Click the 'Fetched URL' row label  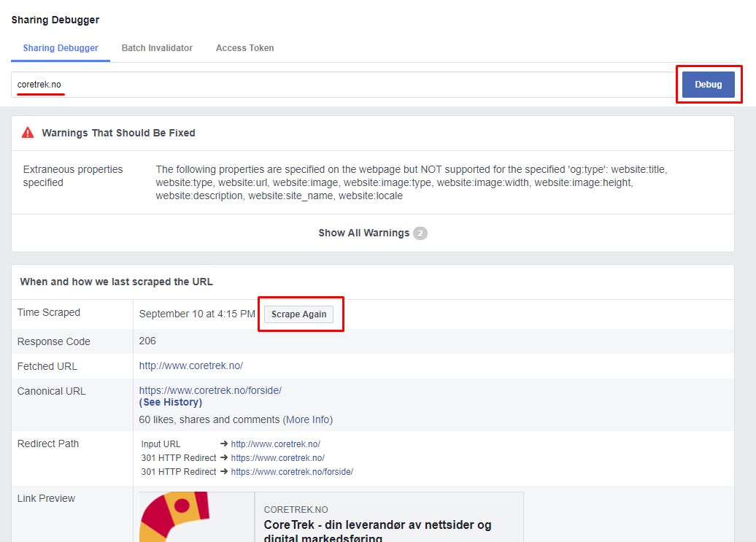pos(47,366)
